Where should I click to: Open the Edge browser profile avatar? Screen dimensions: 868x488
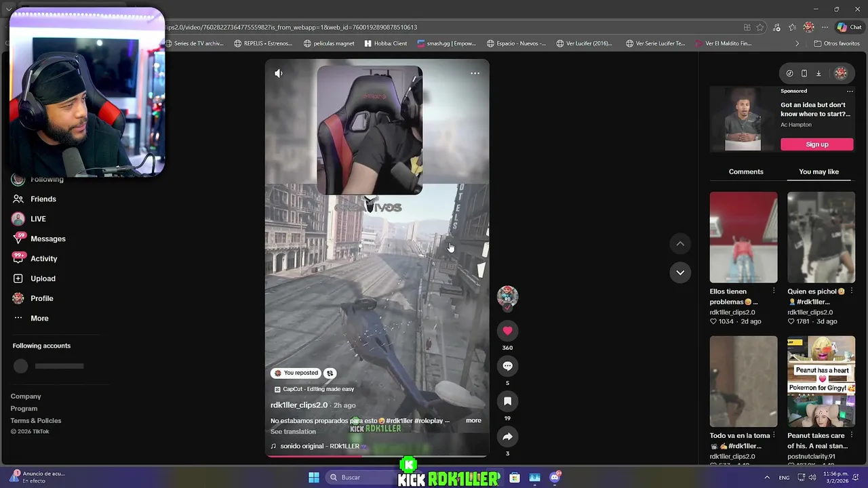pos(808,27)
